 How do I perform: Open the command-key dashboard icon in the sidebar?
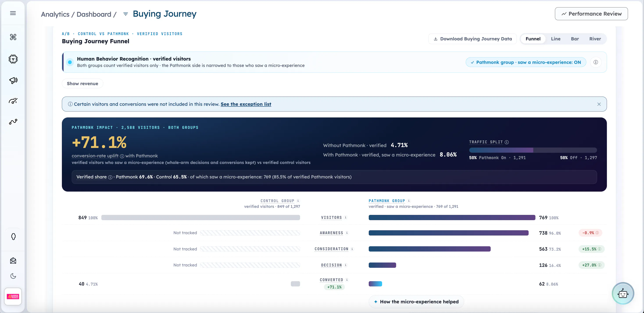[x=13, y=37]
